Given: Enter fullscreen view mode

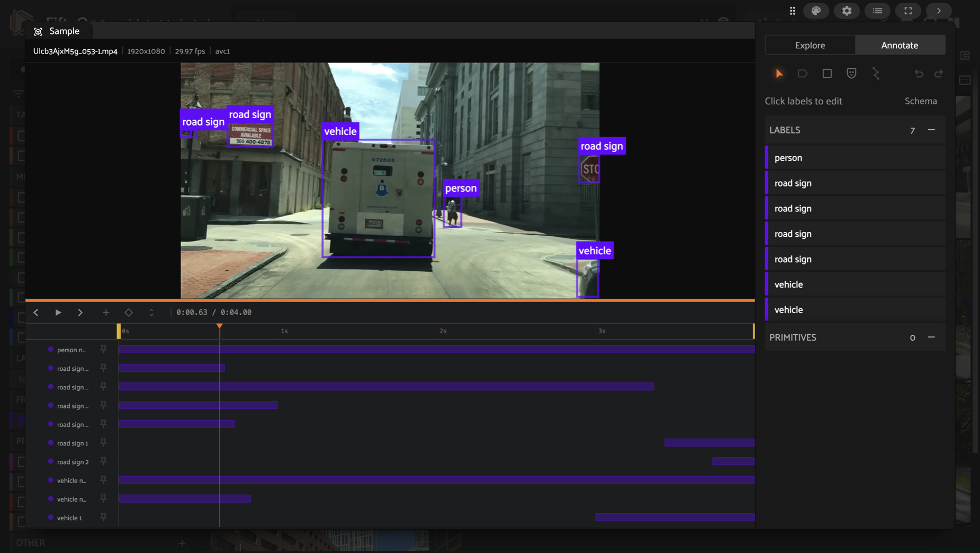Looking at the screenshot, I should coord(909,11).
